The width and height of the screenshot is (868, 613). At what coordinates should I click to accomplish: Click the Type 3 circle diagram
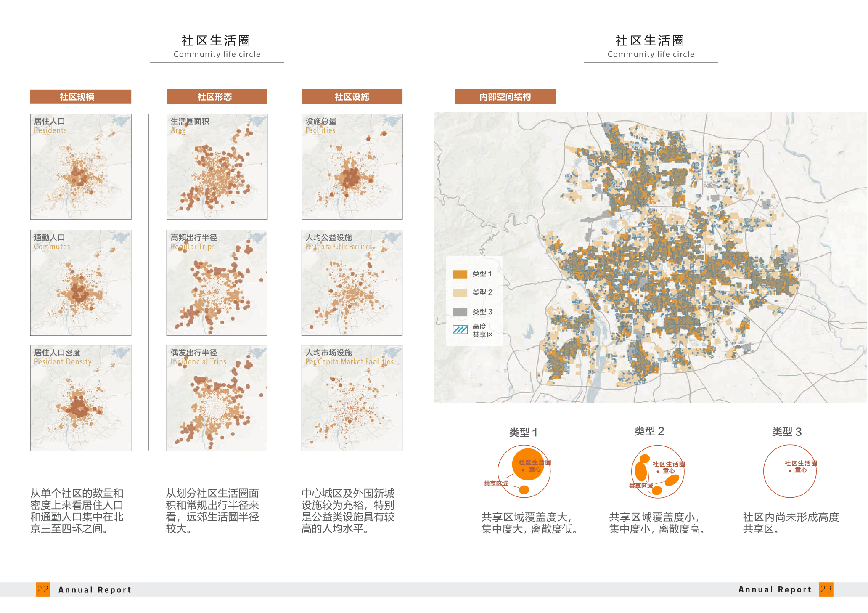point(789,471)
